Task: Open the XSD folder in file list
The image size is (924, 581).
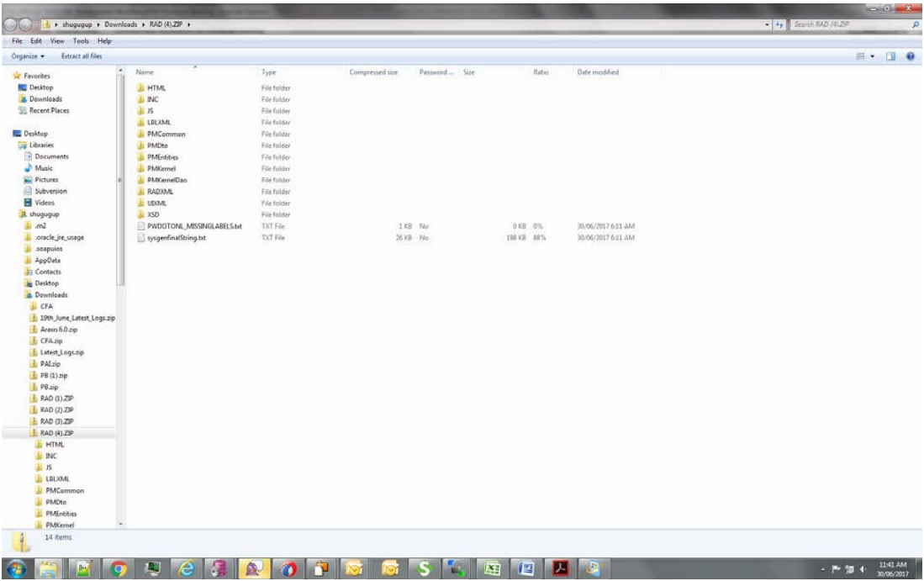Action: point(153,214)
